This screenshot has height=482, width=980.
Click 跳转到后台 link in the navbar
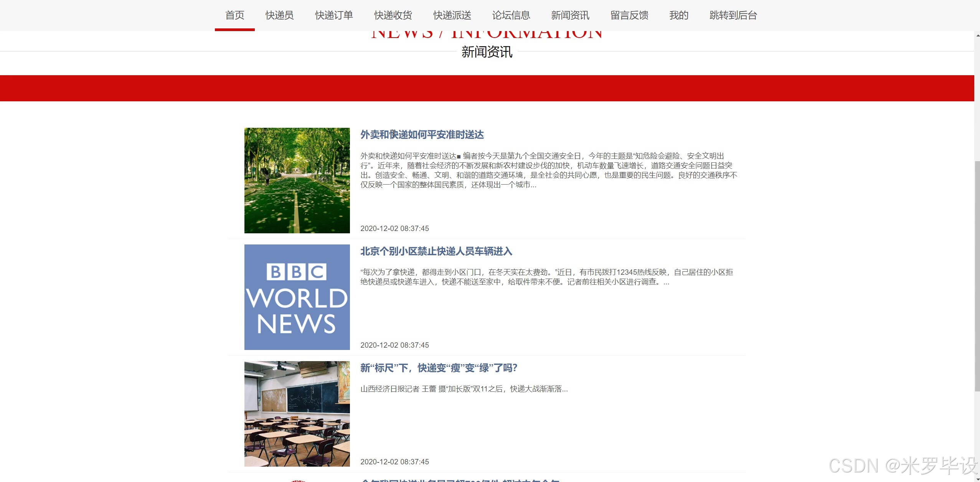pyautogui.click(x=733, y=15)
